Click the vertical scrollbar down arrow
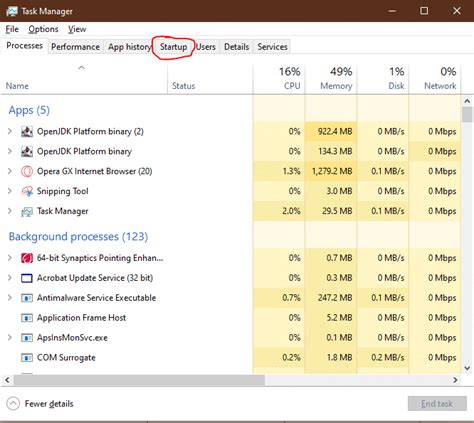 tap(467, 368)
